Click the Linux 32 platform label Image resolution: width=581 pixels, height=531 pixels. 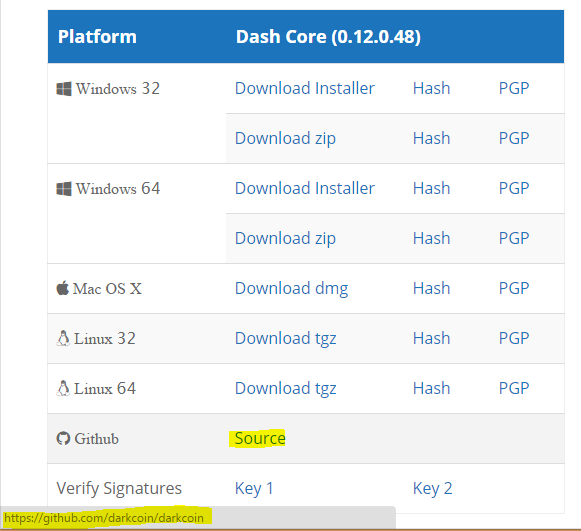(x=105, y=339)
